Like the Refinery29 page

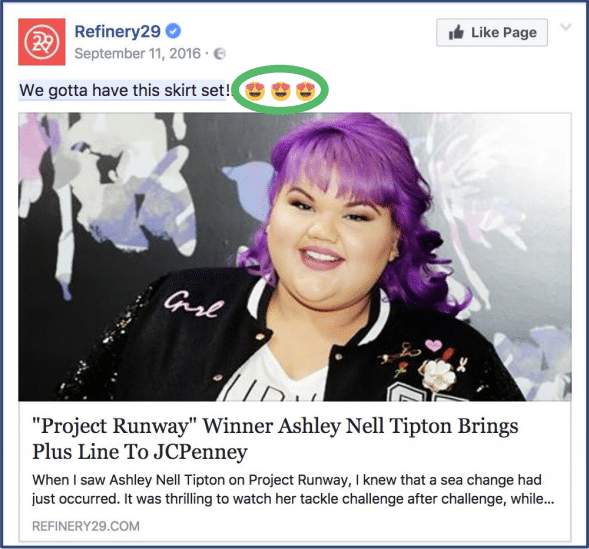pos(492,32)
